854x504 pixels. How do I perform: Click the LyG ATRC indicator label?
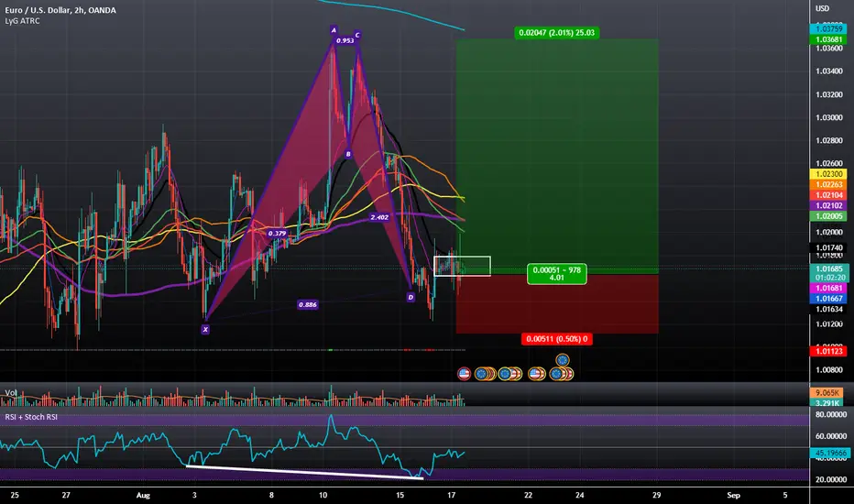click(22, 21)
